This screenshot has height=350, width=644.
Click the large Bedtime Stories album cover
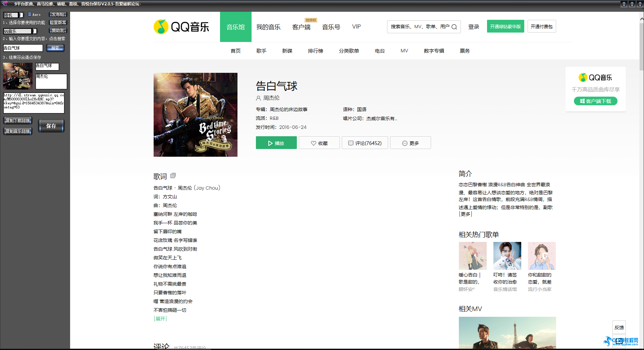click(x=196, y=115)
